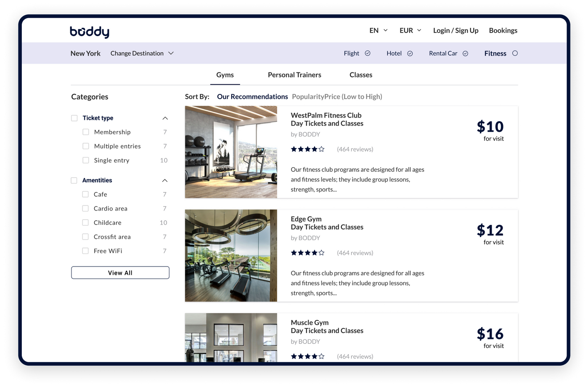Switch to the Gyms tab

(x=225, y=75)
